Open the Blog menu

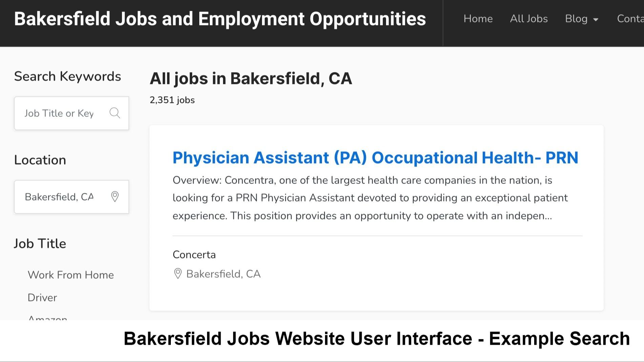click(576, 19)
